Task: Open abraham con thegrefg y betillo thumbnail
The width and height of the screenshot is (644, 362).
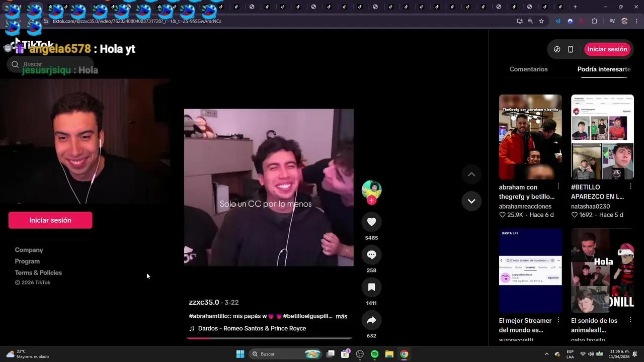Action: [530, 137]
